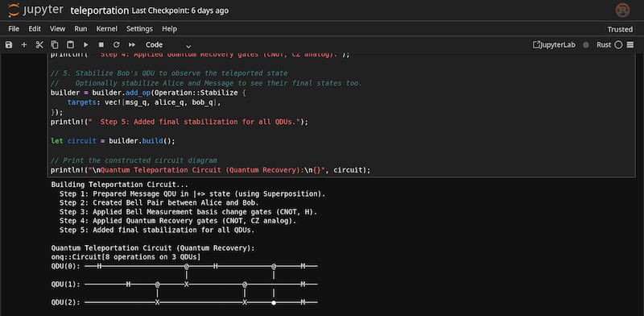Click the Last Checkpoint: 6 days ago text
644x316 pixels.
coord(180,10)
